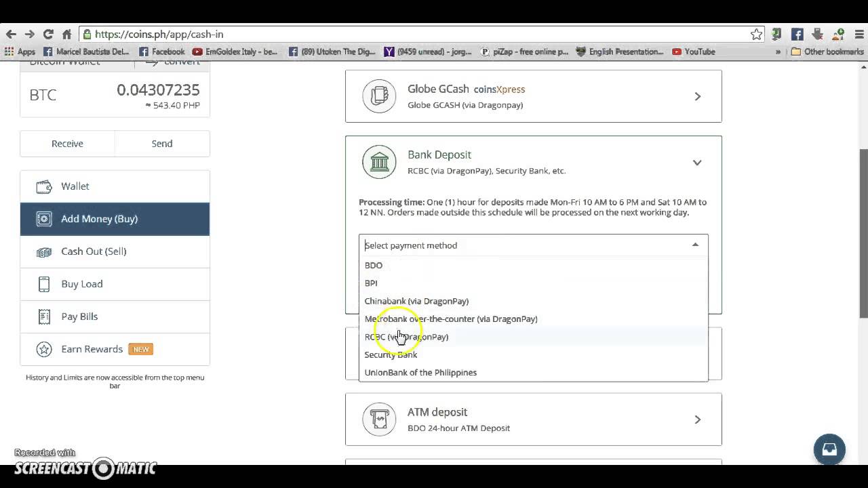
Task: Open the EmGoldex Italy bookmark
Action: click(x=235, y=52)
